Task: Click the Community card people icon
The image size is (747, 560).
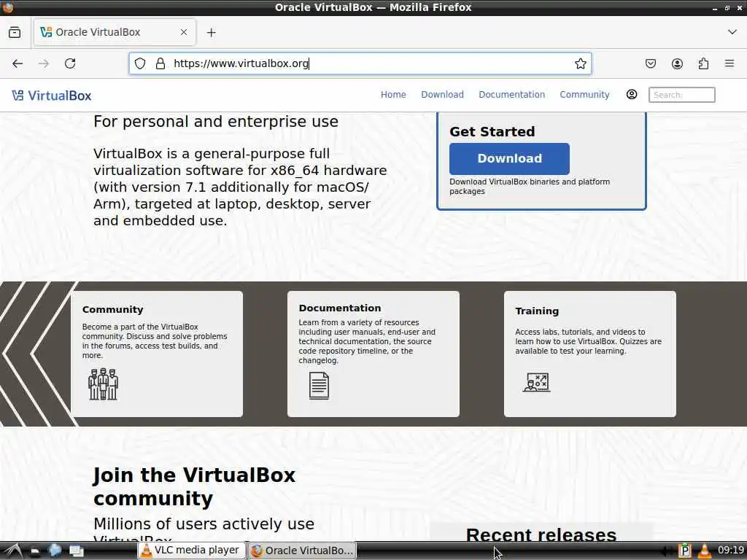Action: tap(103, 384)
